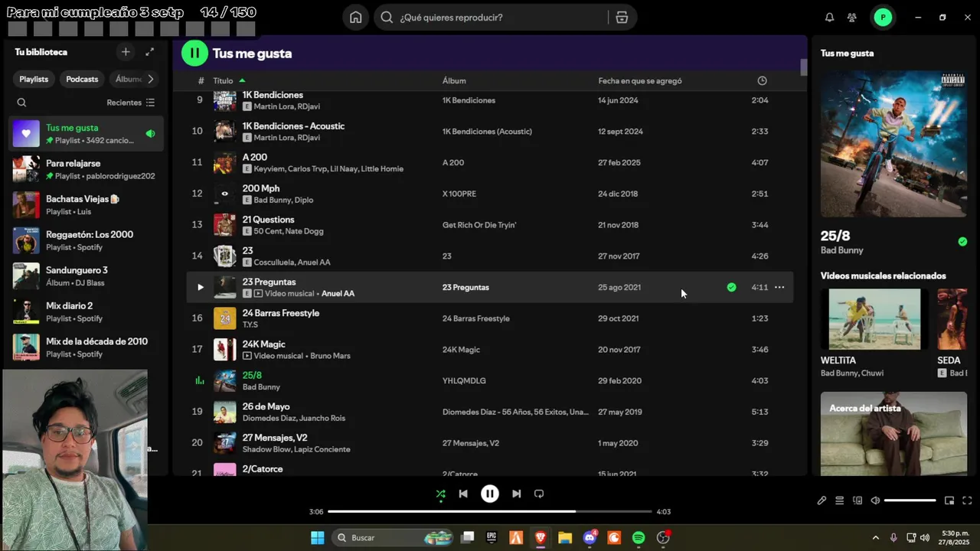The height and width of the screenshot is (551, 980).
Task: Select the Podcasts filter chip
Action: (x=82, y=79)
